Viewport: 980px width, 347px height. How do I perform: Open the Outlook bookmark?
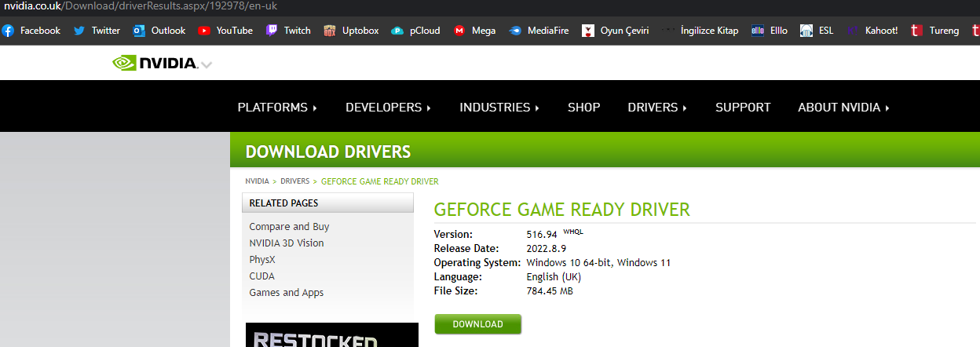pyautogui.click(x=159, y=31)
